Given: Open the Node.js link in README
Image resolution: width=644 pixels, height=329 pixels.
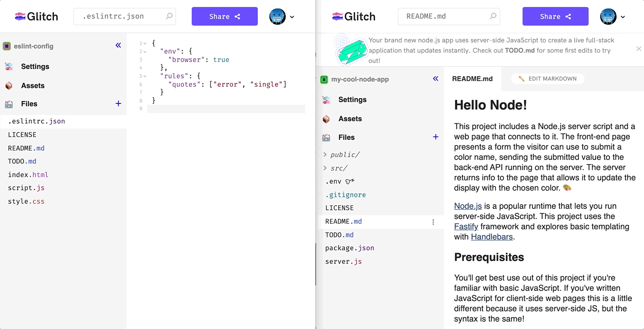Looking at the screenshot, I should pos(468,206).
